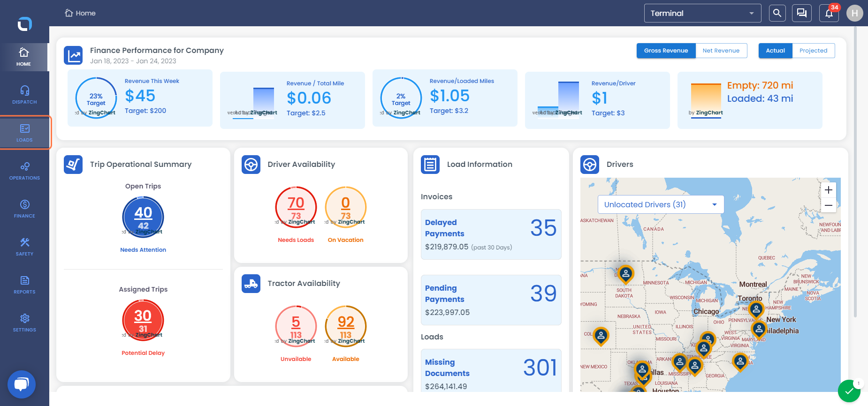Click the driver pin in North Dakota
This screenshot has height=406, width=868.
[625, 274]
